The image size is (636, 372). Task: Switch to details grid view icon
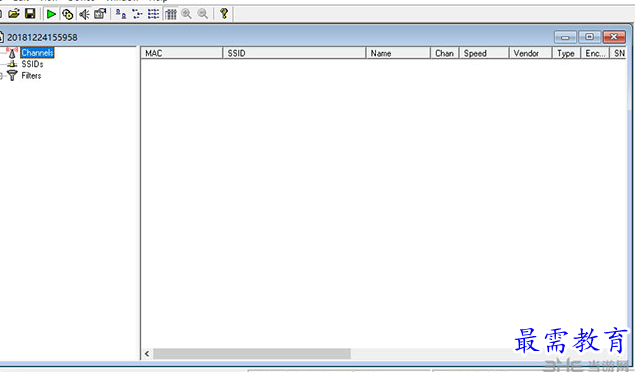coord(171,14)
